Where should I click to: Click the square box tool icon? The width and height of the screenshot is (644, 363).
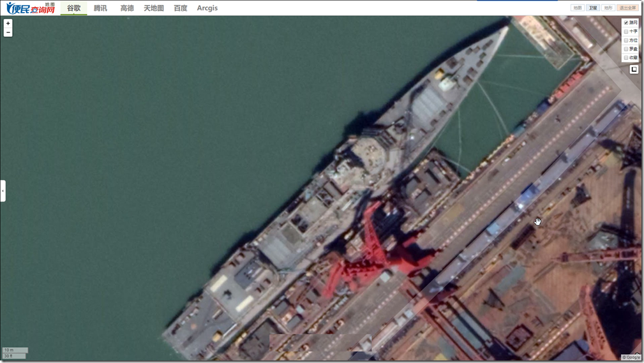[x=634, y=70]
